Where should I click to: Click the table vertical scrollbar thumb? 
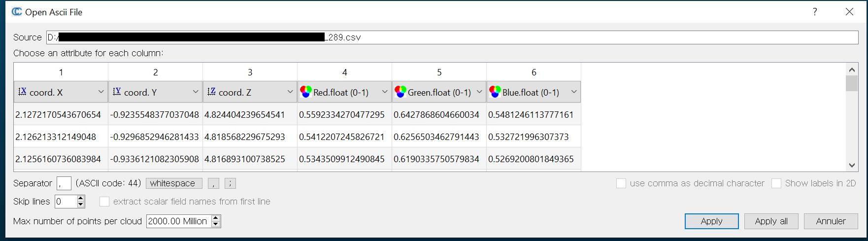click(852, 83)
